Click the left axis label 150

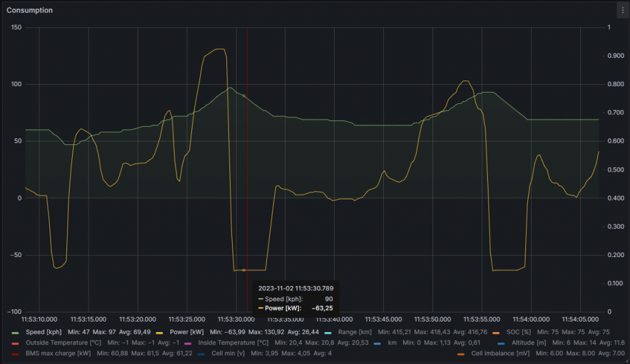click(17, 27)
